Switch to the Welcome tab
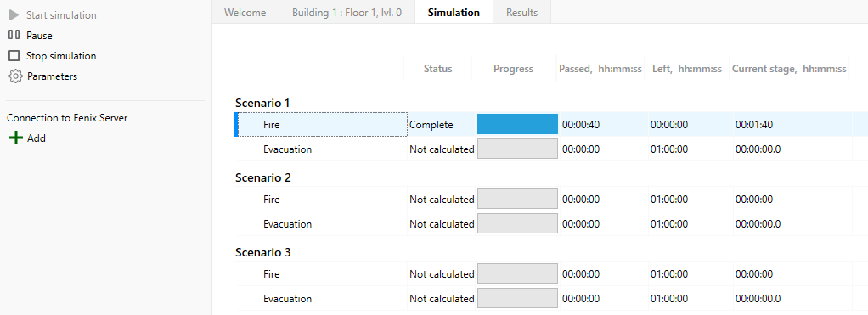The image size is (868, 315). click(245, 12)
